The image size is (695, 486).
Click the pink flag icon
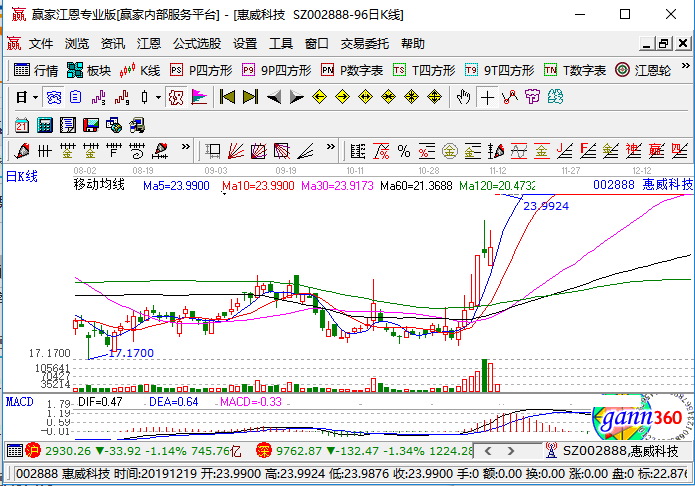pyautogui.click(x=199, y=97)
